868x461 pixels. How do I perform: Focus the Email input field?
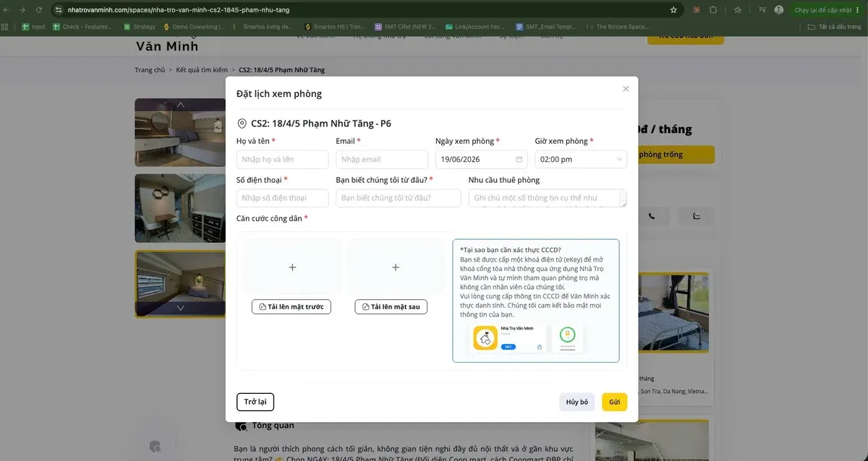point(382,160)
